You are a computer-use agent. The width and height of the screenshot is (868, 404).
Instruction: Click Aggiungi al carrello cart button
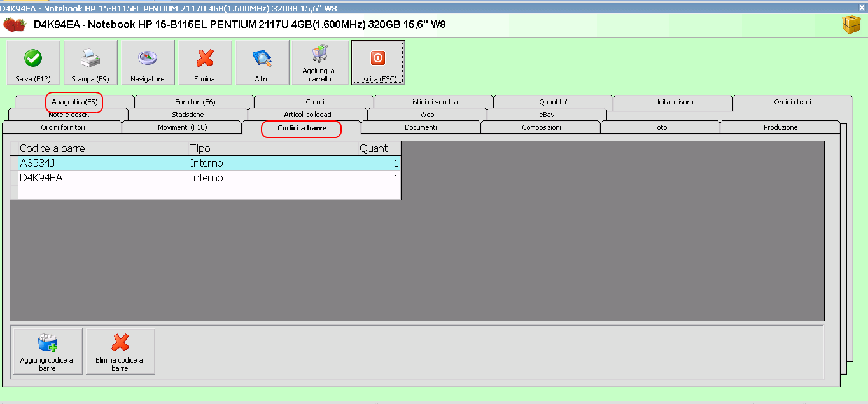pyautogui.click(x=320, y=62)
